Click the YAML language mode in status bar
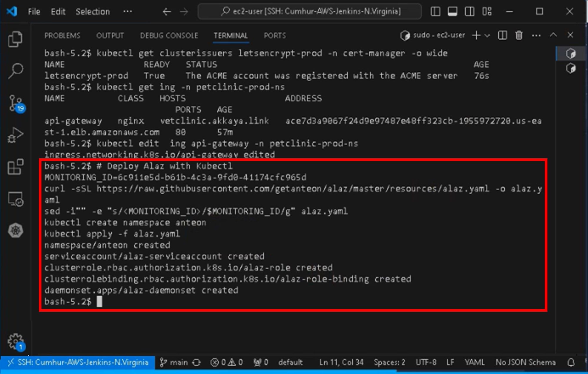This screenshot has width=588, height=374. pyautogui.click(x=474, y=362)
